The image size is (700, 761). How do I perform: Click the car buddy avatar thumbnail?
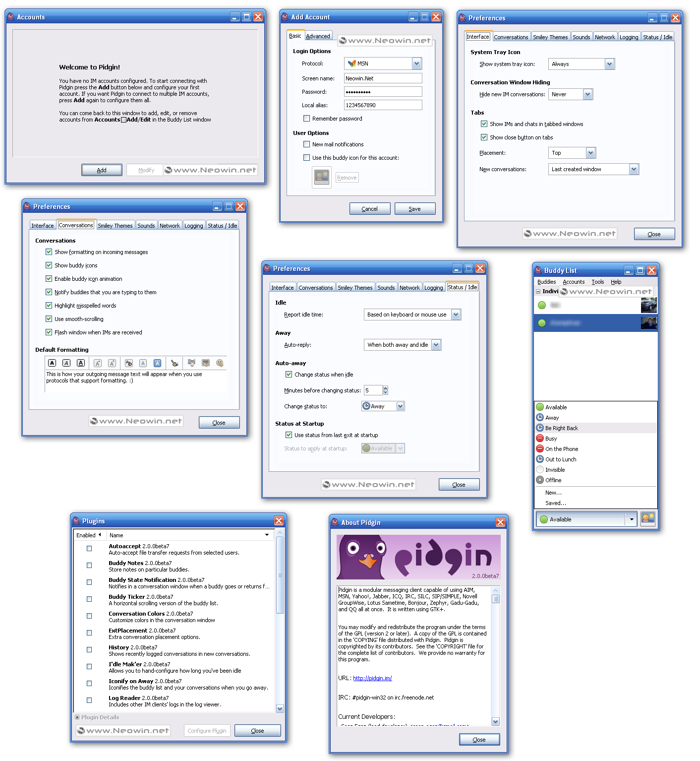coord(649,305)
